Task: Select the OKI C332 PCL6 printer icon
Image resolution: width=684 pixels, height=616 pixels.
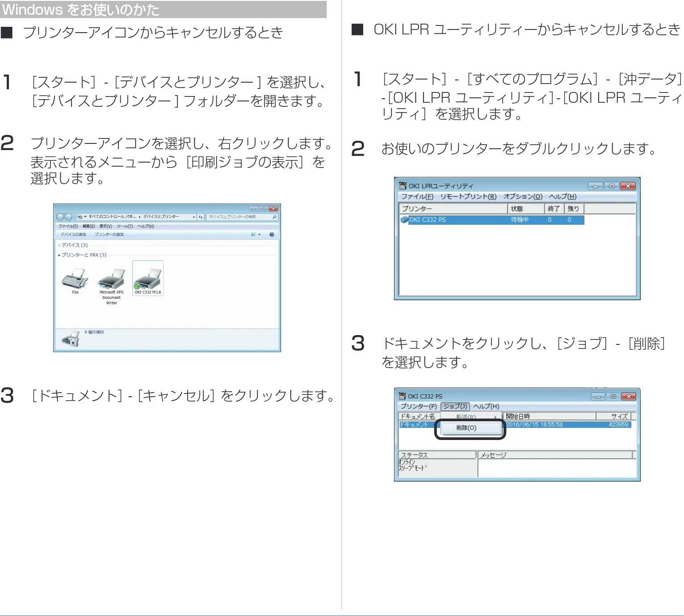Action: tap(148, 278)
